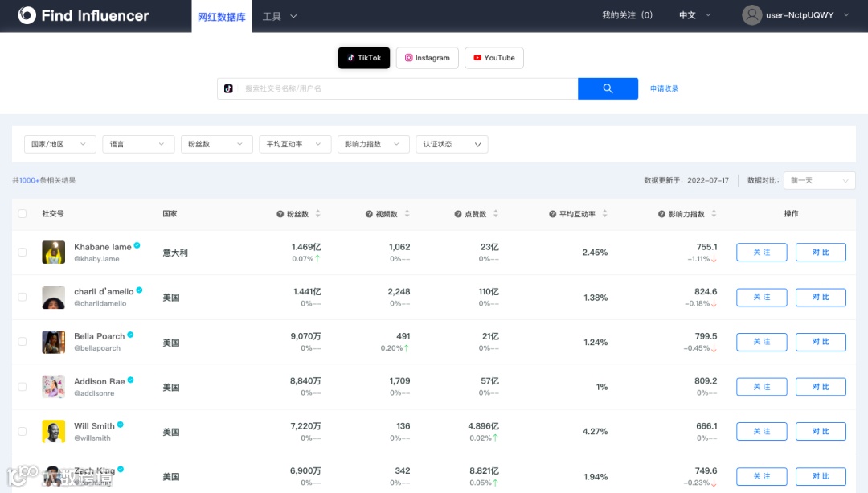Click verified badge beside Will Smith
868x493 pixels.
120,425
